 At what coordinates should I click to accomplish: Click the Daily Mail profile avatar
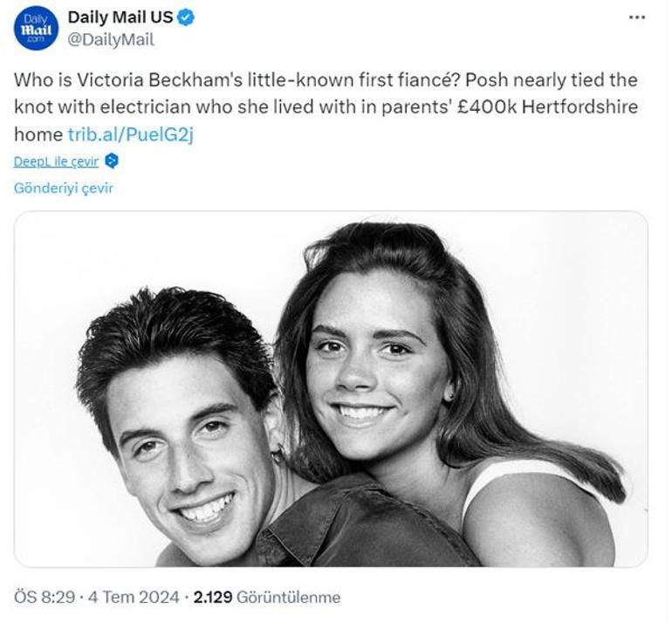35,28
